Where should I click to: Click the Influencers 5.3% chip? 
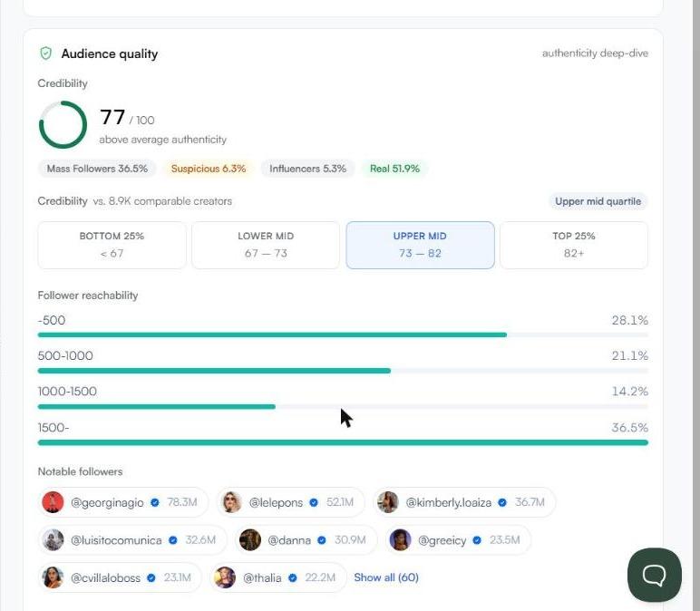[307, 169]
